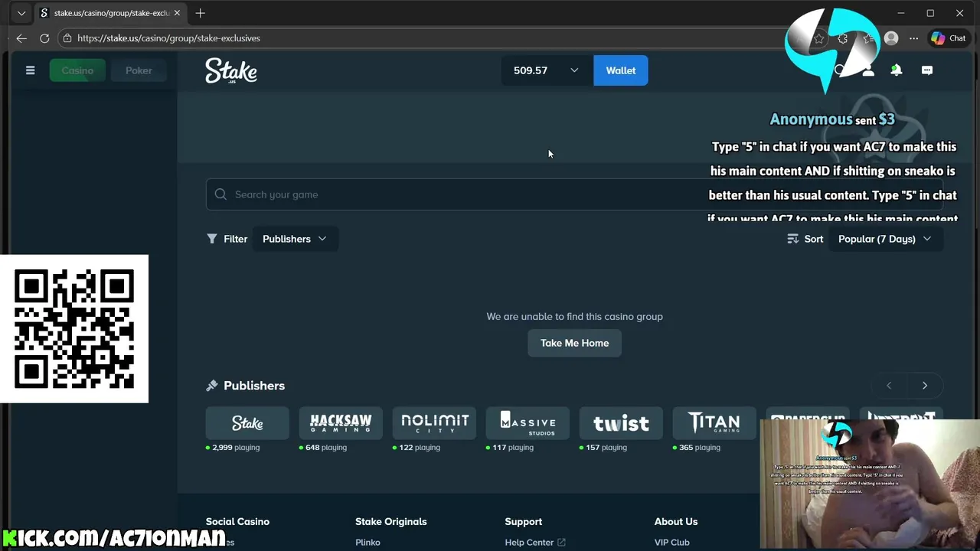980x551 pixels.
Task: Open the Massive Studios publisher card
Action: [528, 423]
